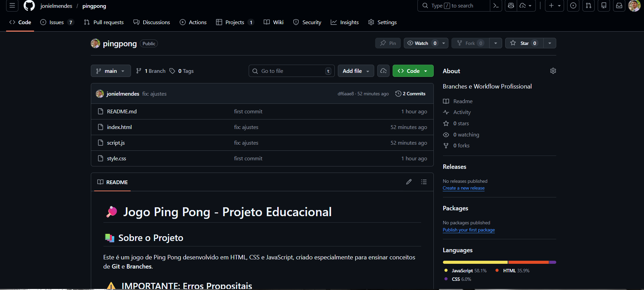
Task: Open the Actions tab
Action: (x=193, y=22)
